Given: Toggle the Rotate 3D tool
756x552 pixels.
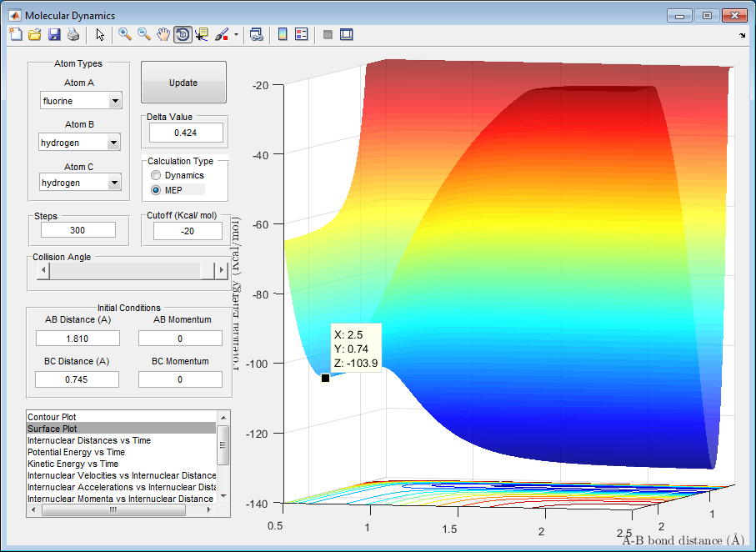Looking at the screenshot, I should coord(183,35).
